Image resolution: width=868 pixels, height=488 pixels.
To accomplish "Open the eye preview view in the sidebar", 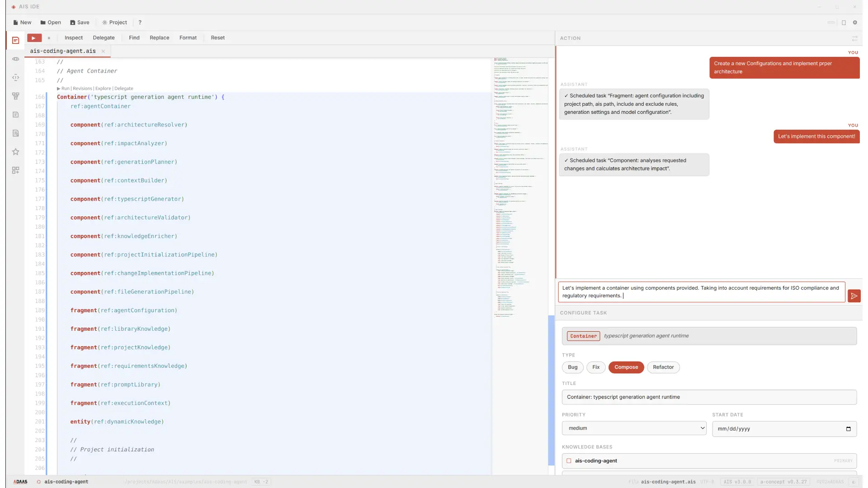I will [x=15, y=59].
